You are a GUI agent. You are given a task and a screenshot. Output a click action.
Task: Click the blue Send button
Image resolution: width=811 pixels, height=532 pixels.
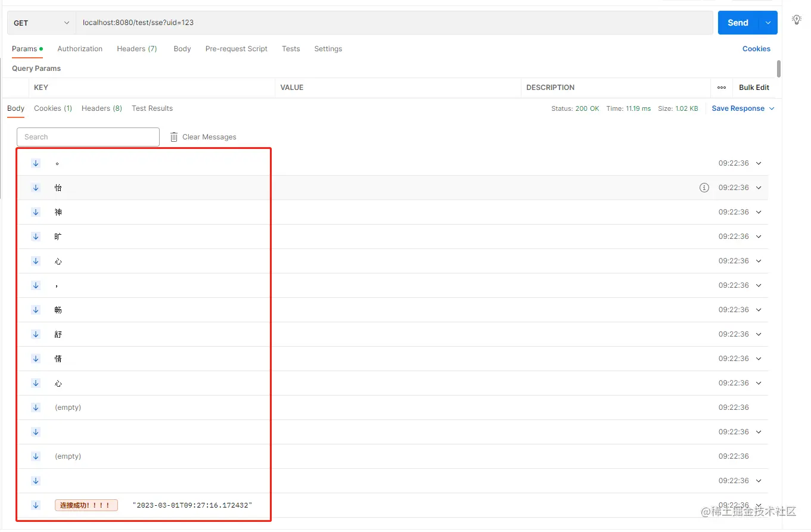pyautogui.click(x=738, y=23)
